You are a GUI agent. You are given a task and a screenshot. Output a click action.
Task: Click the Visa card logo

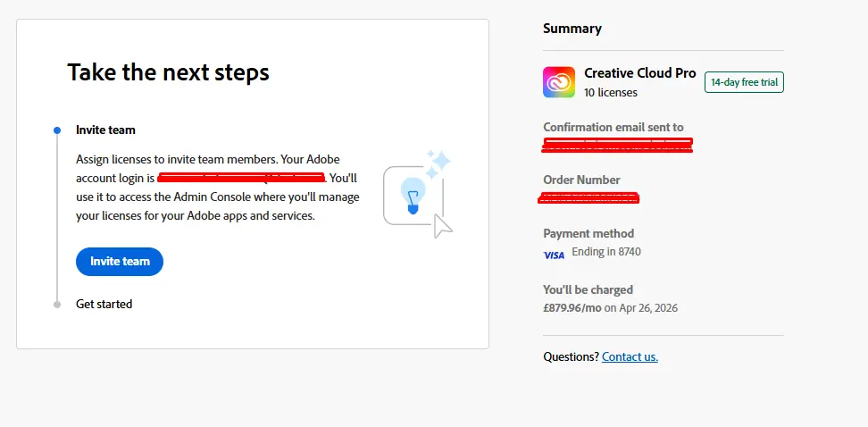(x=555, y=255)
